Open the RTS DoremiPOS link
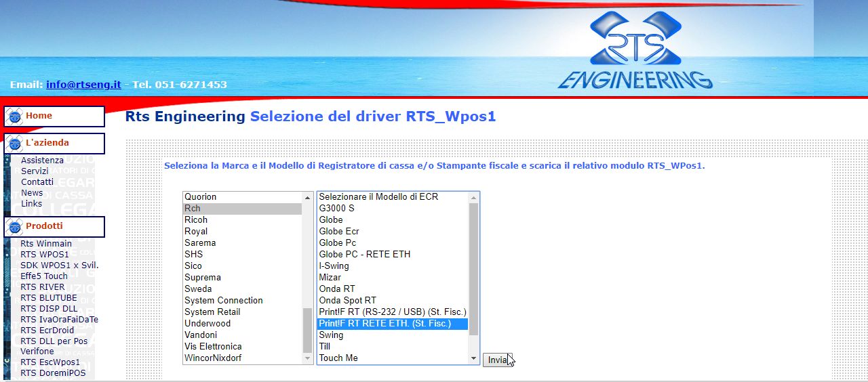This screenshot has height=382, width=868. coord(53,373)
